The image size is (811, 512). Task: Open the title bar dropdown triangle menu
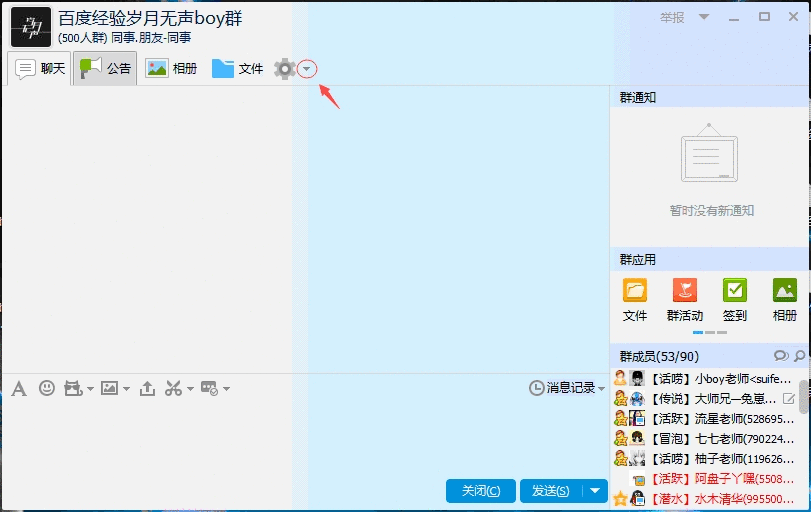[704, 17]
